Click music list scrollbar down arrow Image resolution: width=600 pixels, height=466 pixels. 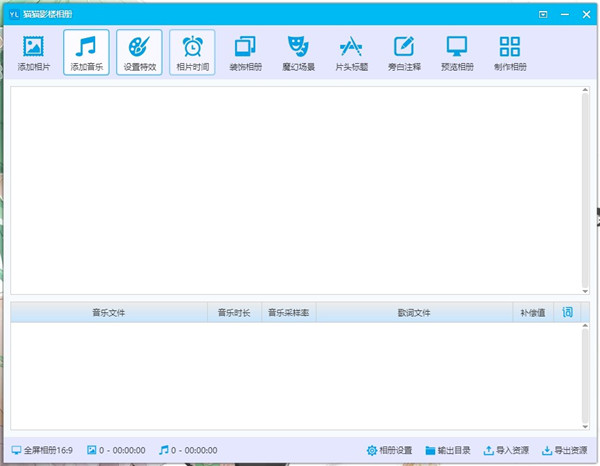tap(585, 427)
